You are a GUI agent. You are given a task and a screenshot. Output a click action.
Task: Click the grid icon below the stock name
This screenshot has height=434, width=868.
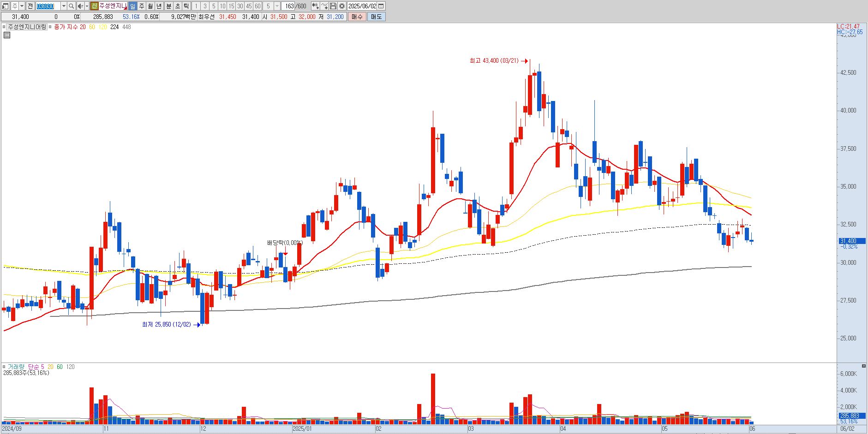[x=7, y=35]
